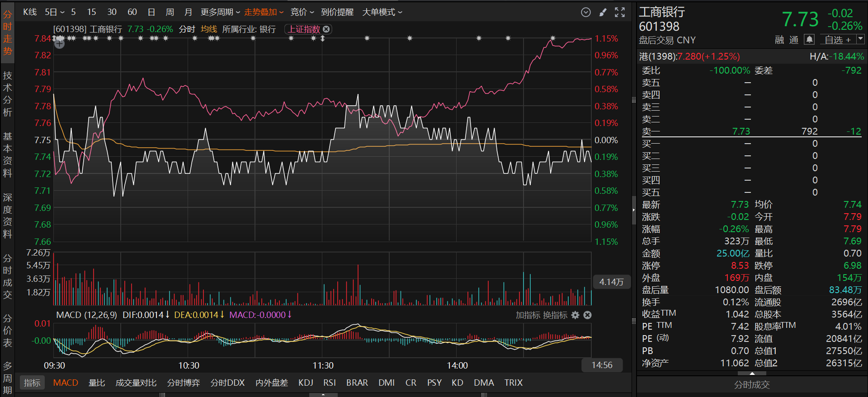Viewport: 868px width, 397px height.
Task: Open the 走势叠加 overlay dropdown
Action: pyautogui.click(x=264, y=12)
